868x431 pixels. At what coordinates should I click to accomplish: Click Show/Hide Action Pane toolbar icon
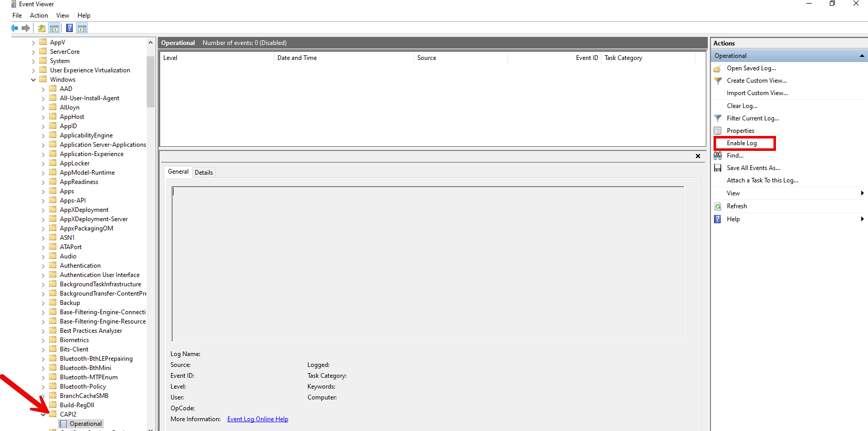tap(82, 28)
